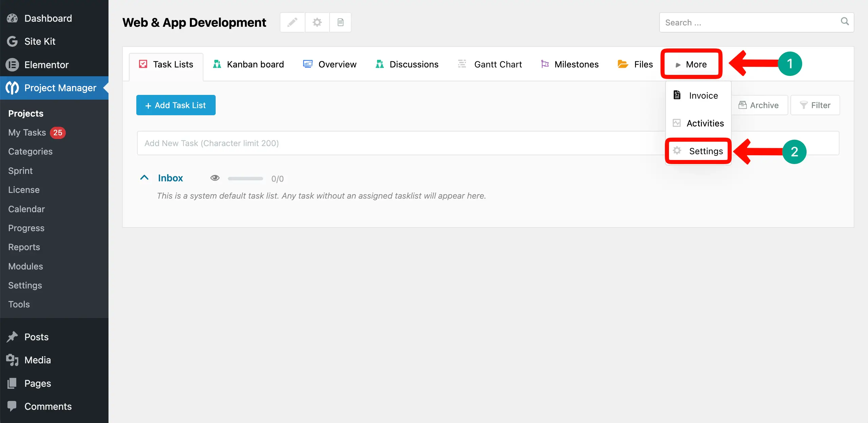
Task: Open the document icon next to settings gear
Action: (340, 22)
